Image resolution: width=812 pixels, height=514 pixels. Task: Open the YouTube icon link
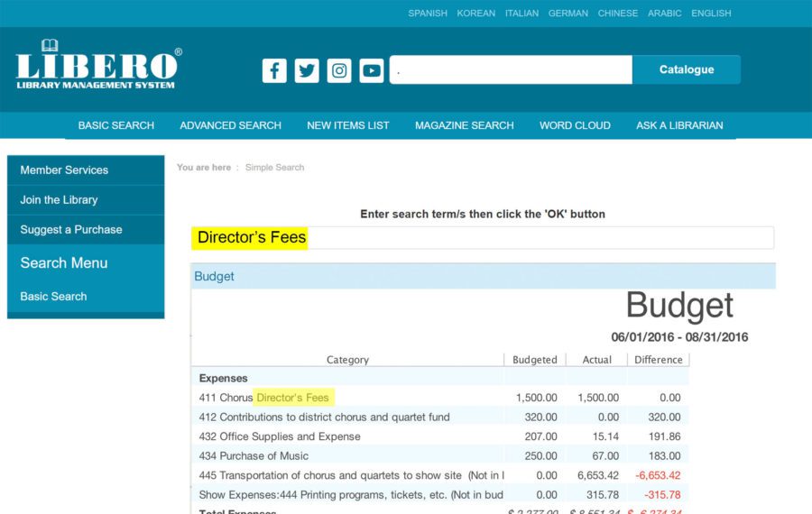point(372,70)
